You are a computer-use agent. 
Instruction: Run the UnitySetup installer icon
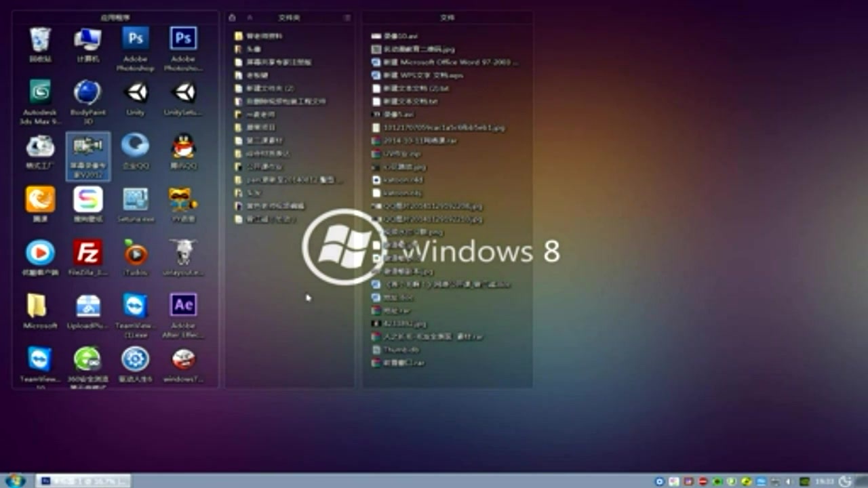(183, 98)
